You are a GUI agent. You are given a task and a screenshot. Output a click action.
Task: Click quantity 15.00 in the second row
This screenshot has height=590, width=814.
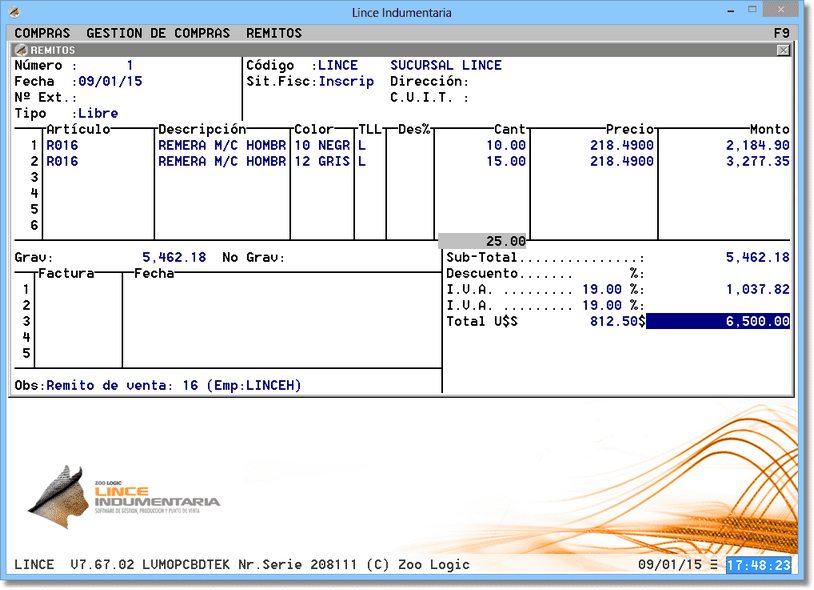click(x=506, y=161)
